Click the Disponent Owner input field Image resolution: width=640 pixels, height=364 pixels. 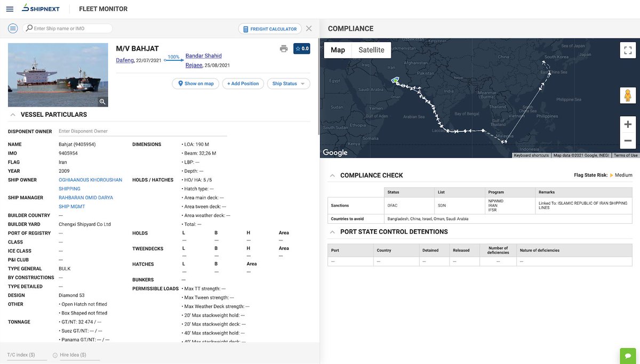tap(142, 131)
